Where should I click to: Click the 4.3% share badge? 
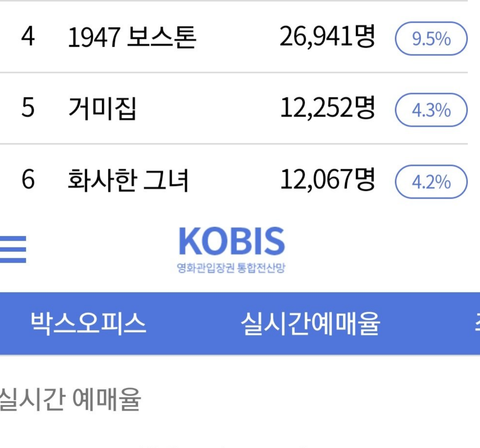[431, 110]
